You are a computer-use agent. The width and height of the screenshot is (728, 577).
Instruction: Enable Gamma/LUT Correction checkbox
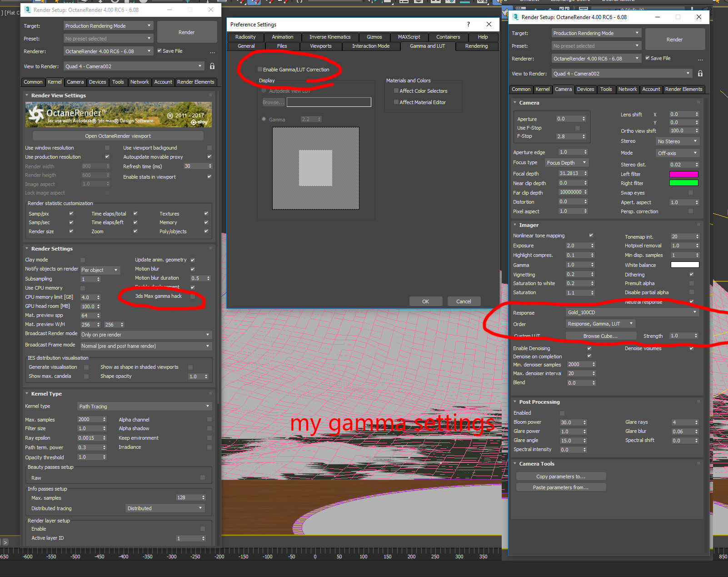(260, 70)
